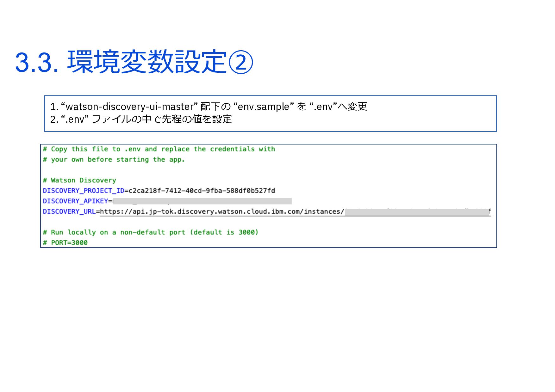Click the "# Watson Discovery" comment line
555x392 pixels.
(x=79, y=180)
